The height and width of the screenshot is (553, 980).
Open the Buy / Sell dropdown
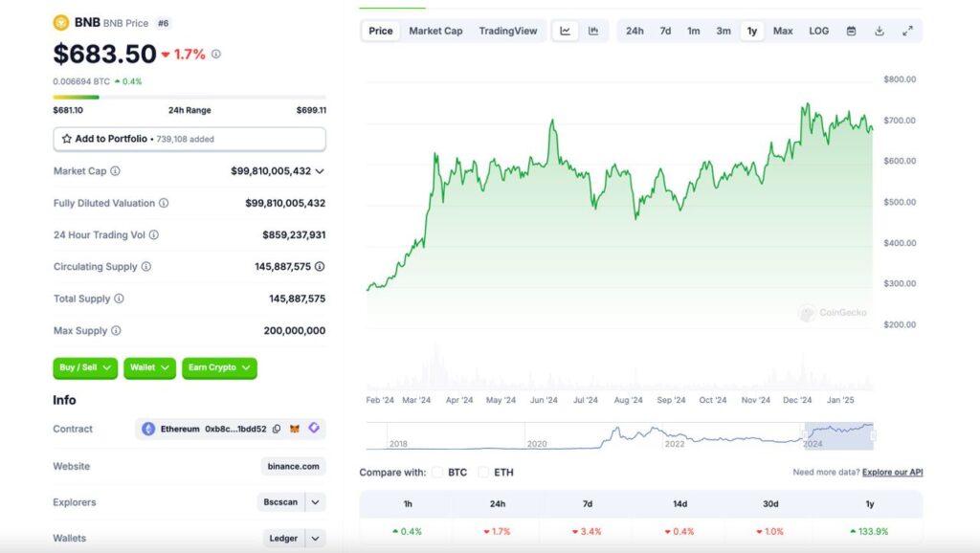[x=85, y=367]
